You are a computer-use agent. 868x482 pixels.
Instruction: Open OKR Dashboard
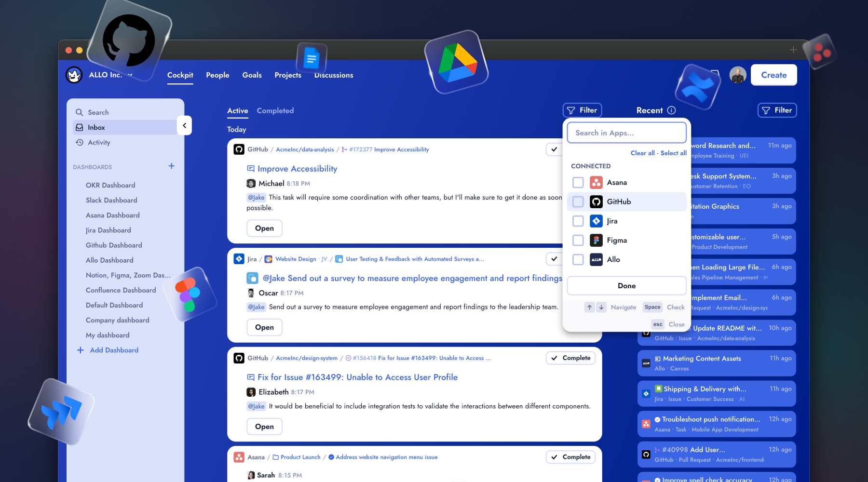coord(110,185)
